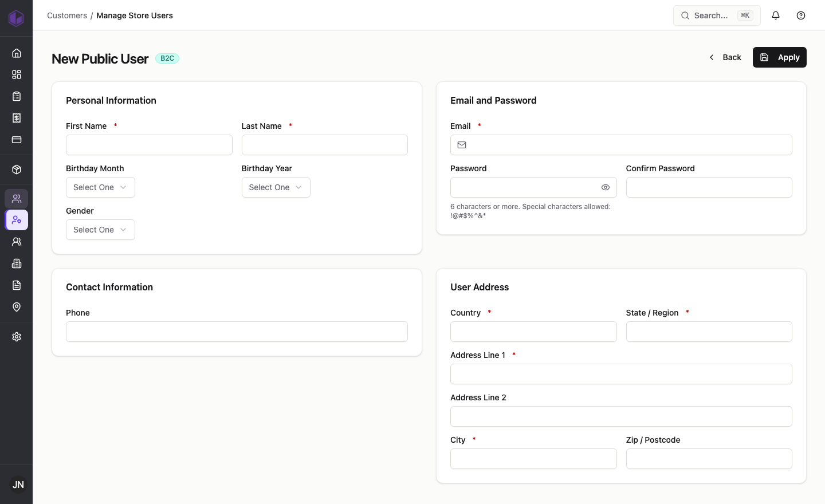Open the company building sidebar icon
The image size is (825, 504).
coord(17,263)
